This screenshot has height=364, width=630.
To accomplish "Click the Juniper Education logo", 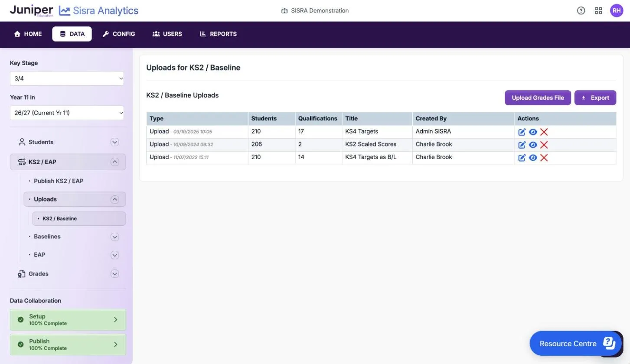I will [32, 10].
